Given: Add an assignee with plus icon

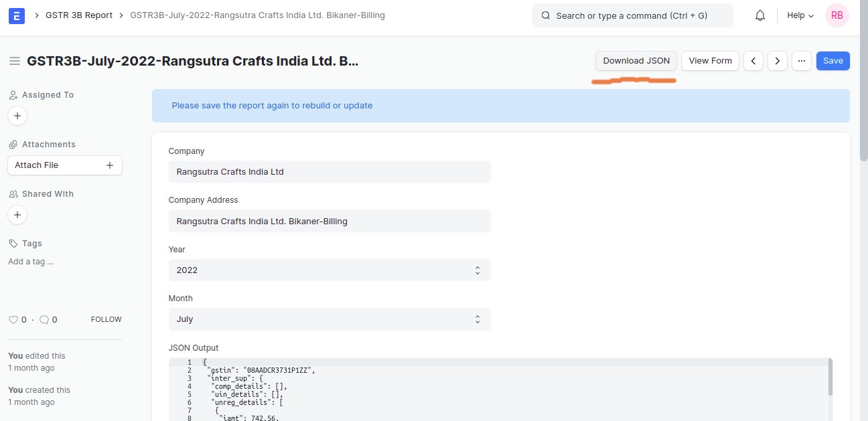Looking at the screenshot, I should click(17, 116).
